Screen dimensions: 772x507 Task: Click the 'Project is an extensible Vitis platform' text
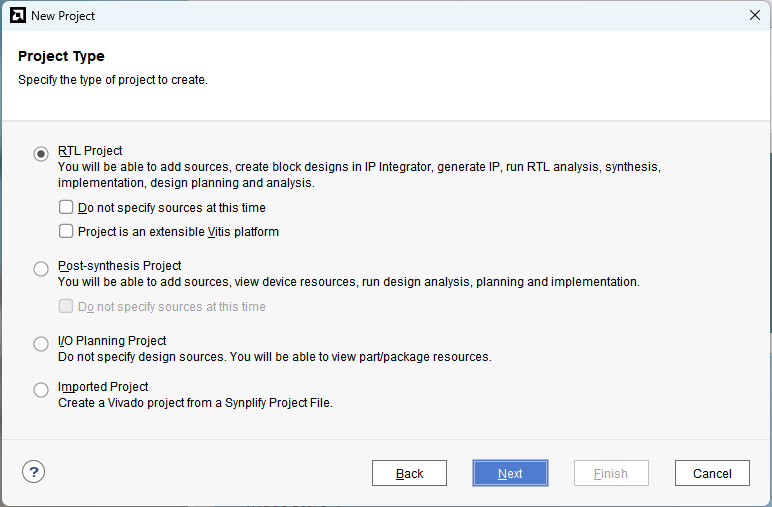point(178,232)
